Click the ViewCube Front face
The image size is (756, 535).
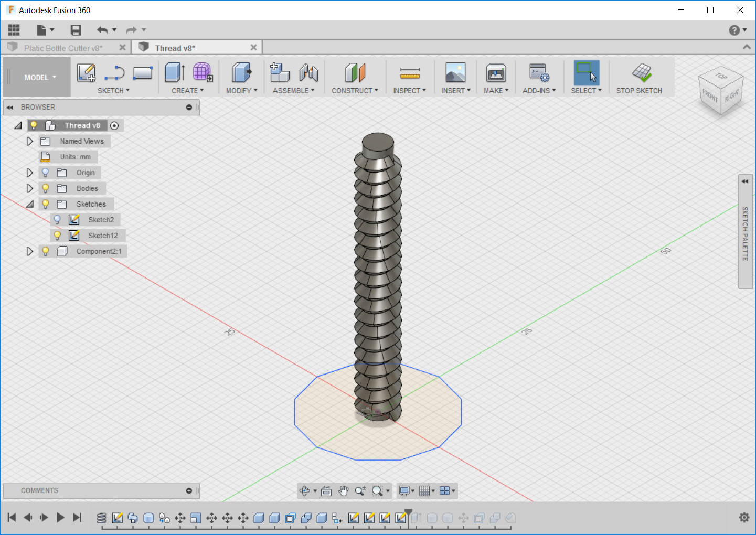click(x=710, y=95)
